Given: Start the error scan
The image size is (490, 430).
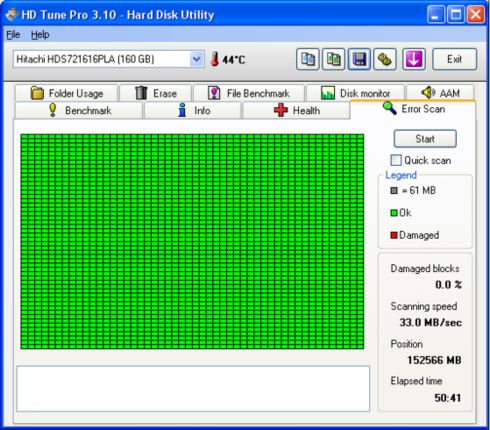Looking at the screenshot, I should [x=425, y=139].
